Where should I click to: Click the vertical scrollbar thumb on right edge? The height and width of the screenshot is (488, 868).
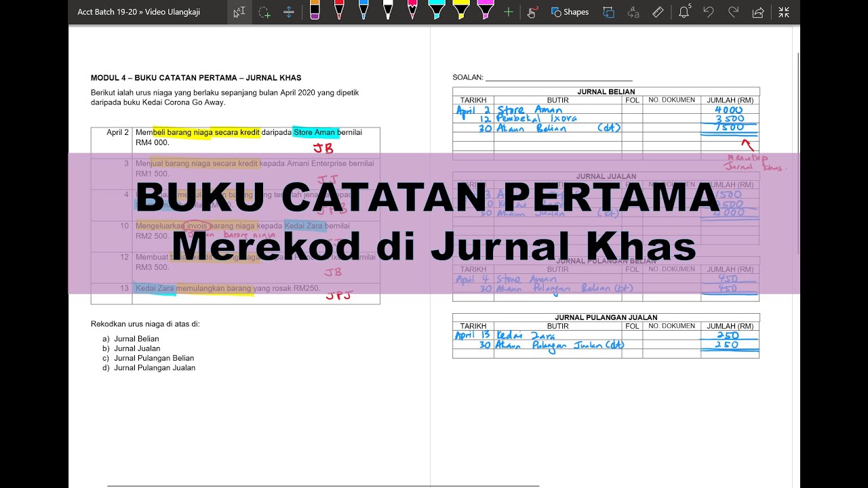798,152
